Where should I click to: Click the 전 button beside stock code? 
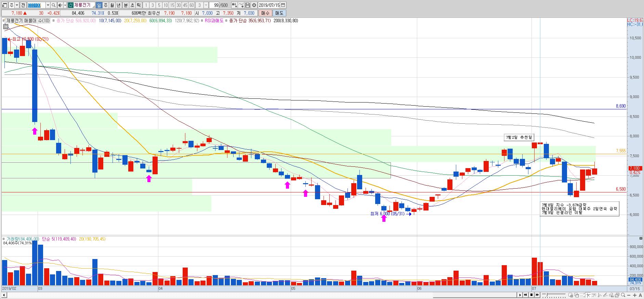(x=23, y=5)
